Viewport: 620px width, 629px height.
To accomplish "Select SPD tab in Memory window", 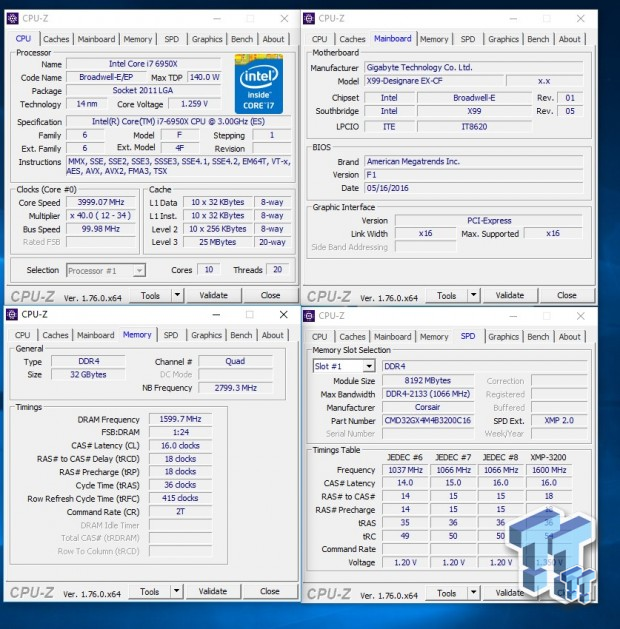I will [171, 335].
